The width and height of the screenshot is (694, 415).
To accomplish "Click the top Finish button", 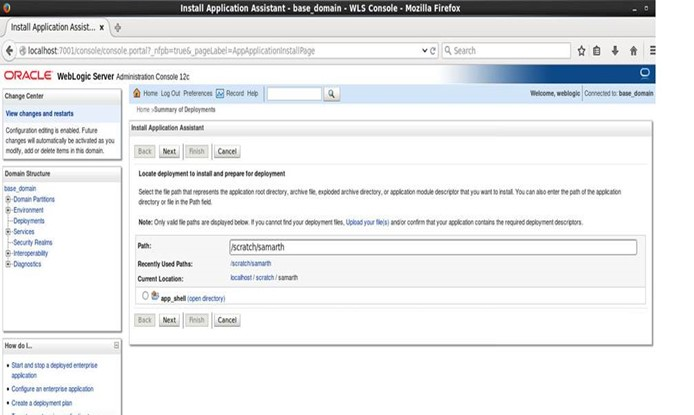I will point(197,151).
